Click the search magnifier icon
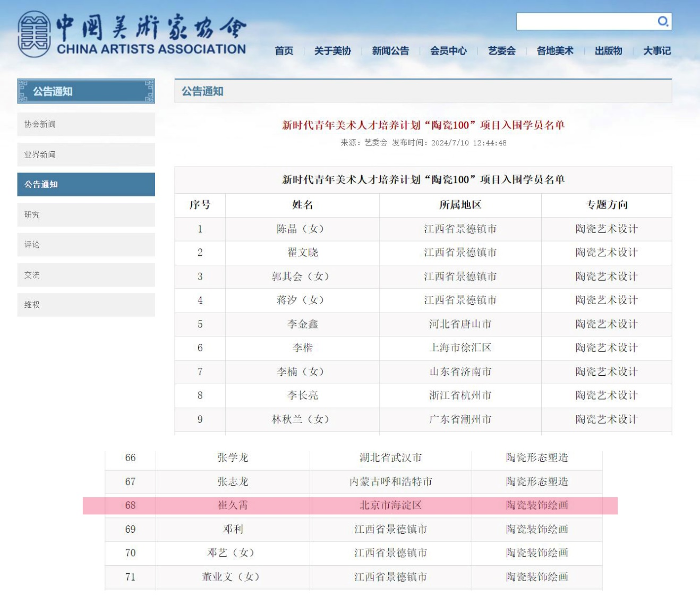Screen dimensions: 700x605 [663, 21]
